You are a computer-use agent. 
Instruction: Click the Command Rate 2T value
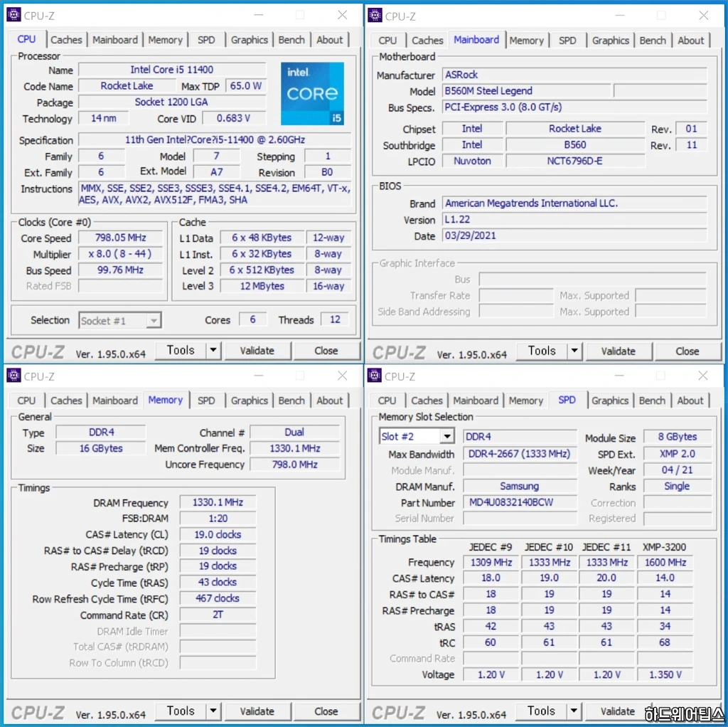tap(218, 615)
